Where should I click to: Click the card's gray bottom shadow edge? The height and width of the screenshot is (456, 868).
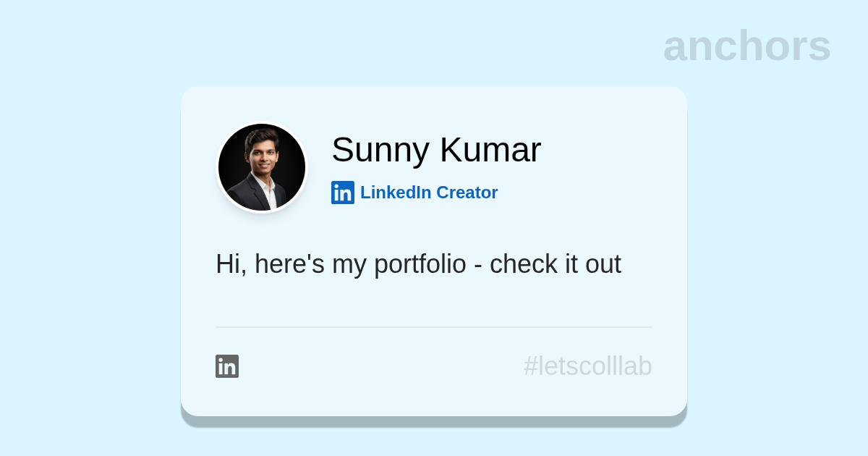pyautogui.click(x=434, y=421)
